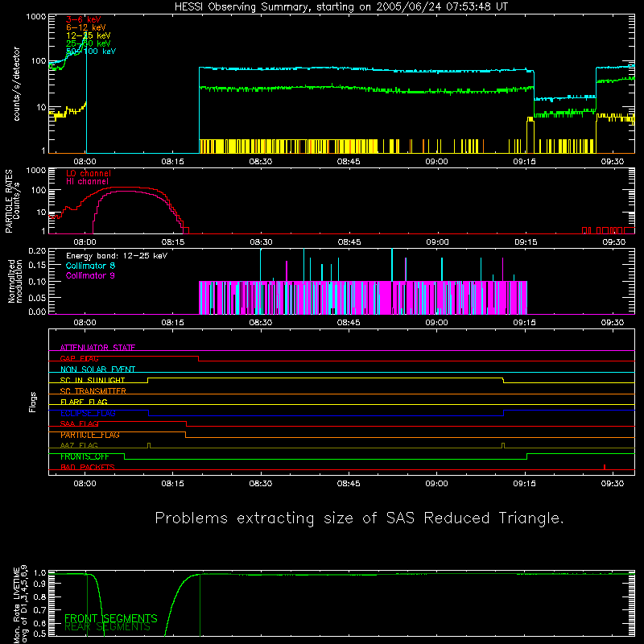Screen dimensions: 644x644
Task: Click the 'ATTENUATOR_STATE' flag label
Action: pyautogui.click(x=97, y=348)
